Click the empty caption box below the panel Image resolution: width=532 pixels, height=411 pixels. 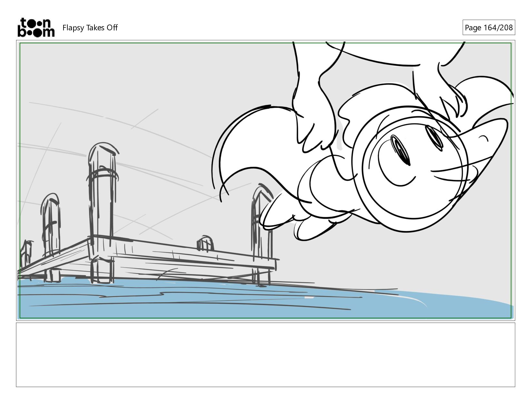[265, 355]
